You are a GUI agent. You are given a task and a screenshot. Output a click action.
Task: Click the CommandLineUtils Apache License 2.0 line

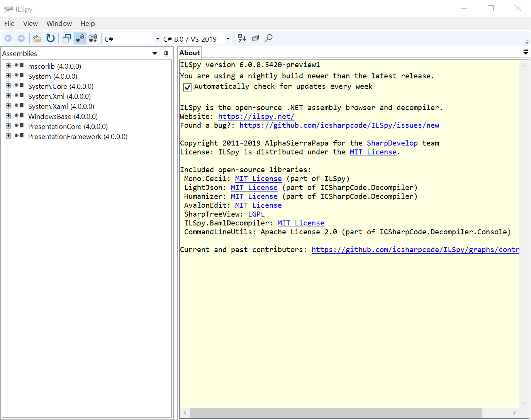coord(347,232)
